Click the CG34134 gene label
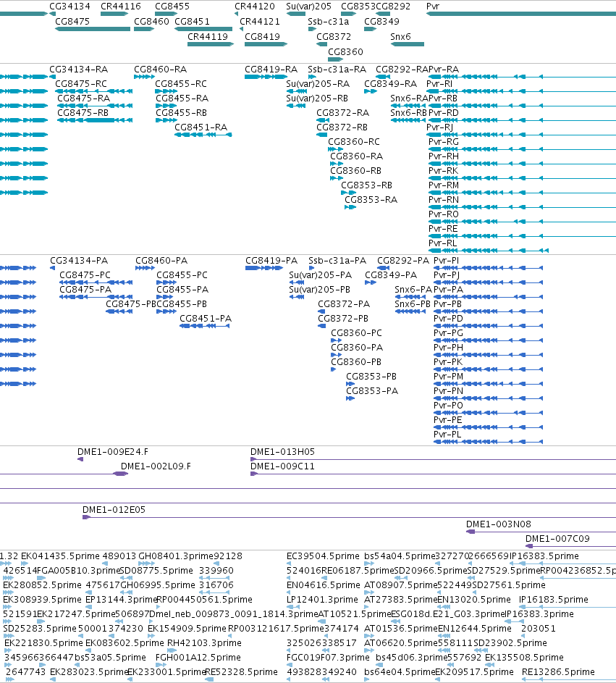 click(x=69, y=6)
